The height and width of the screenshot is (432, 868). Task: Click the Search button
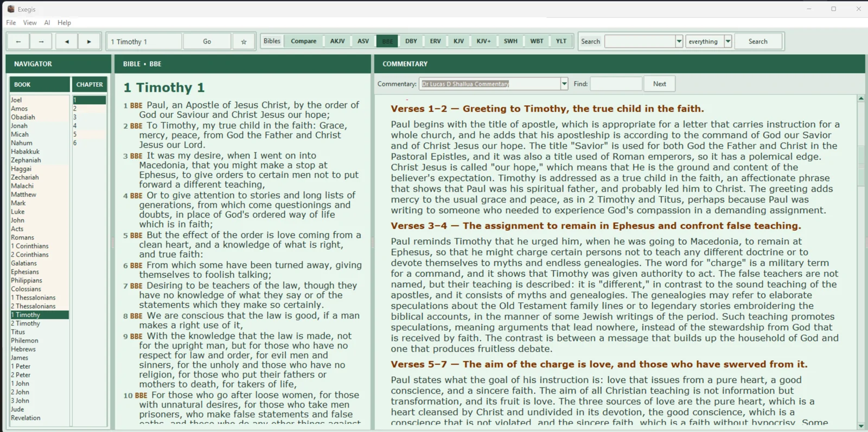click(758, 41)
